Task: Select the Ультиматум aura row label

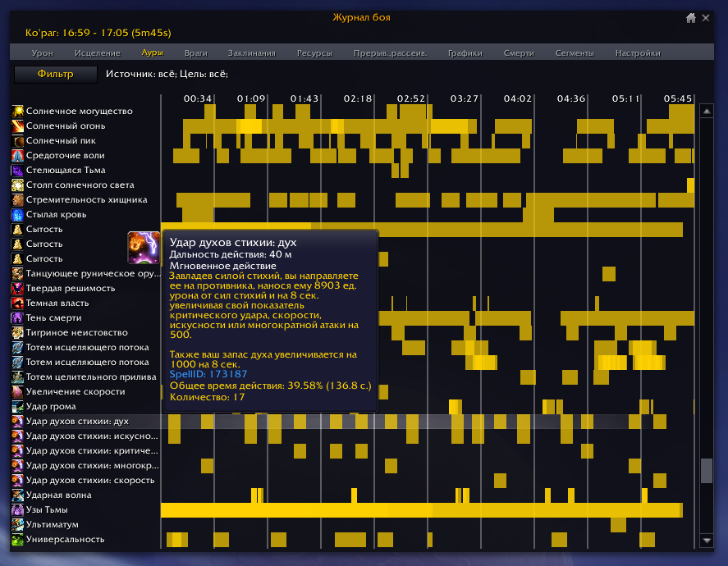Action: point(53,524)
